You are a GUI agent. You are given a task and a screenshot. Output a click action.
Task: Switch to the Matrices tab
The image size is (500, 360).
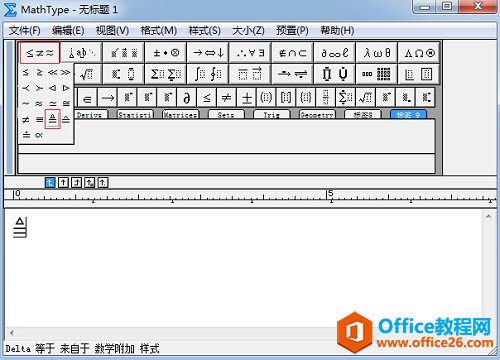(x=180, y=115)
